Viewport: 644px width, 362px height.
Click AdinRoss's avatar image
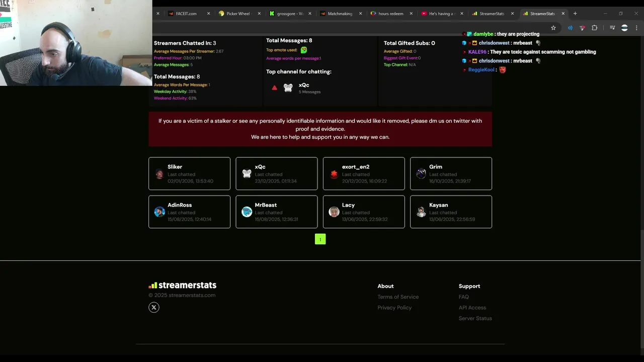tap(159, 212)
